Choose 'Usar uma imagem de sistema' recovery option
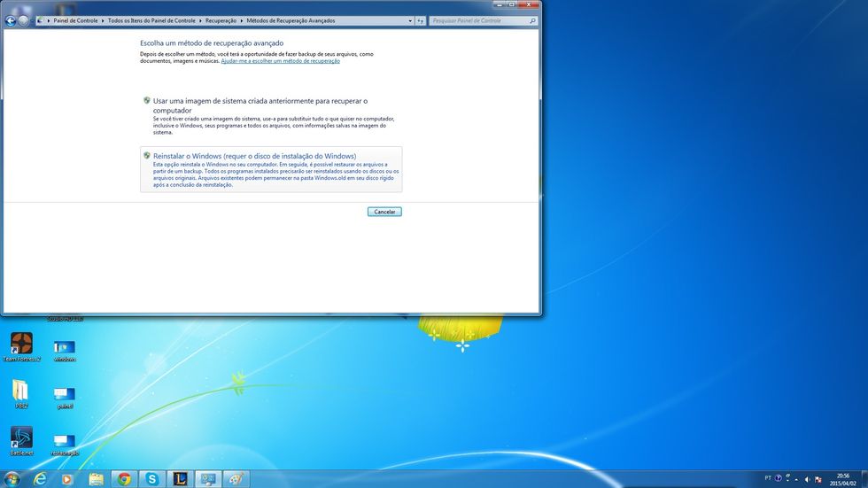The height and width of the screenshot is (488, 868). [271, 116]
